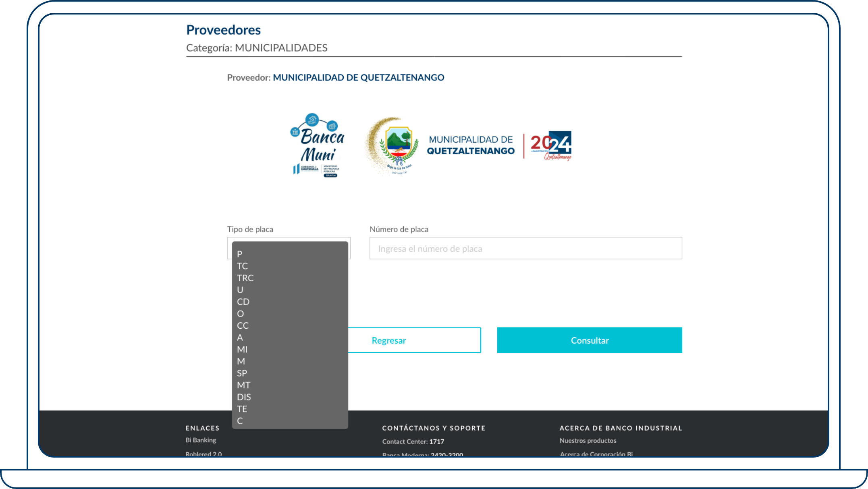This screenshot has width=868, height=489.
Task: Click the CONTÁCTANOS Y SOPORTE footer heading
Action: click(x=434, y=428)
